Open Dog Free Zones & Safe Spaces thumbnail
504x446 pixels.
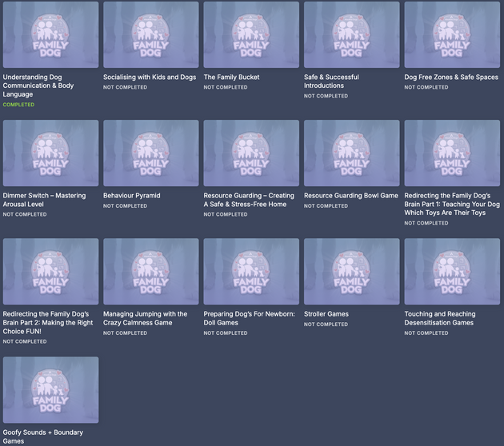point(452,34)
